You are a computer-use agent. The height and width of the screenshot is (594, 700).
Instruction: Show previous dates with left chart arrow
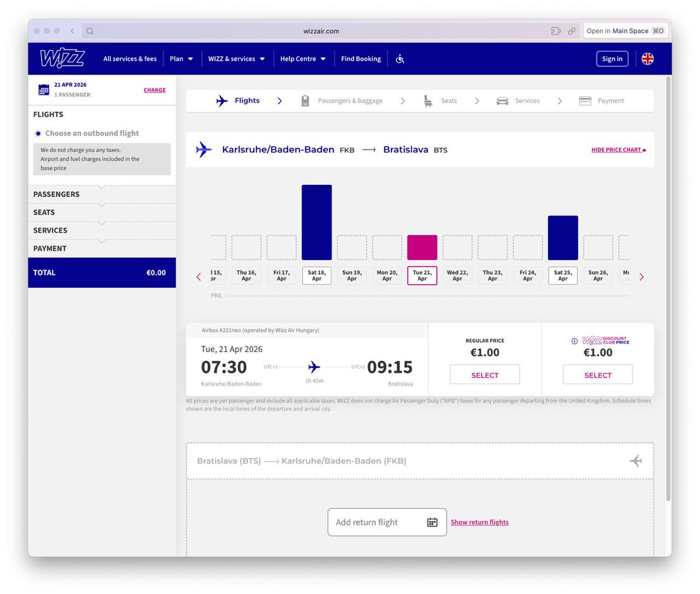point(198,277)
